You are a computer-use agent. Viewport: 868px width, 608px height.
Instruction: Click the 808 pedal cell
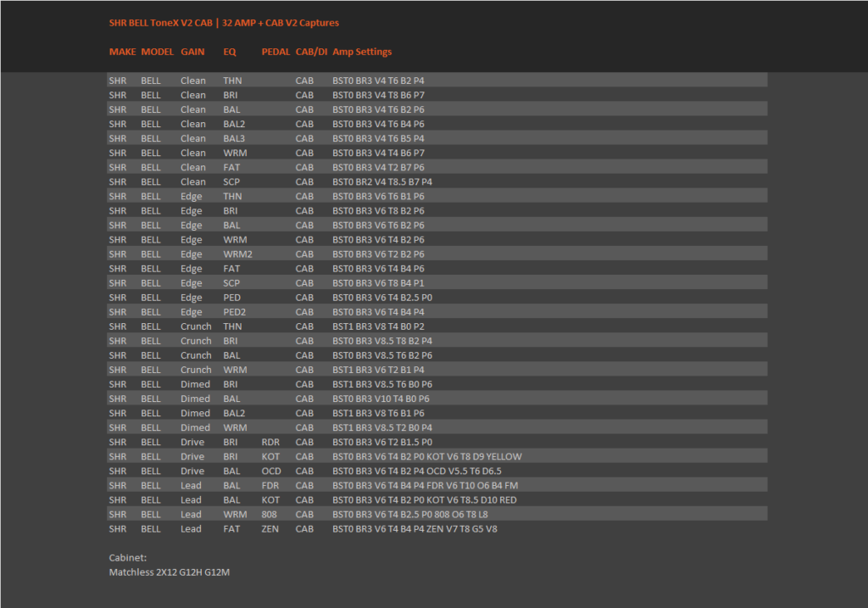pos(269,514)
